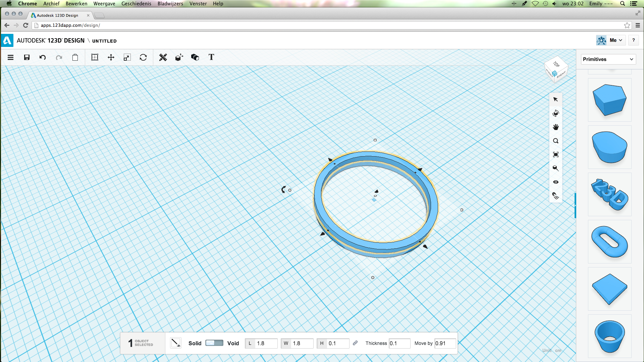Click the combine cubes icon

point(195,57)
